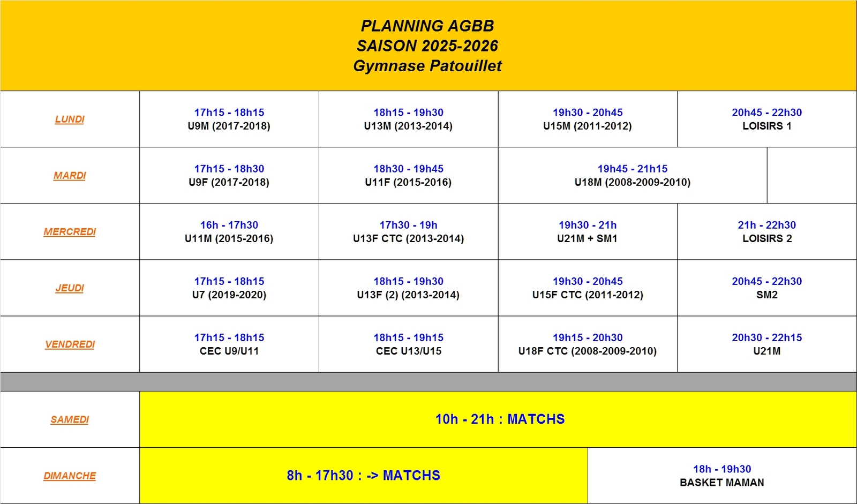Click the Planning AGBB title header
Viewport: 857px width, 504px height.
(x=427, y=46)
